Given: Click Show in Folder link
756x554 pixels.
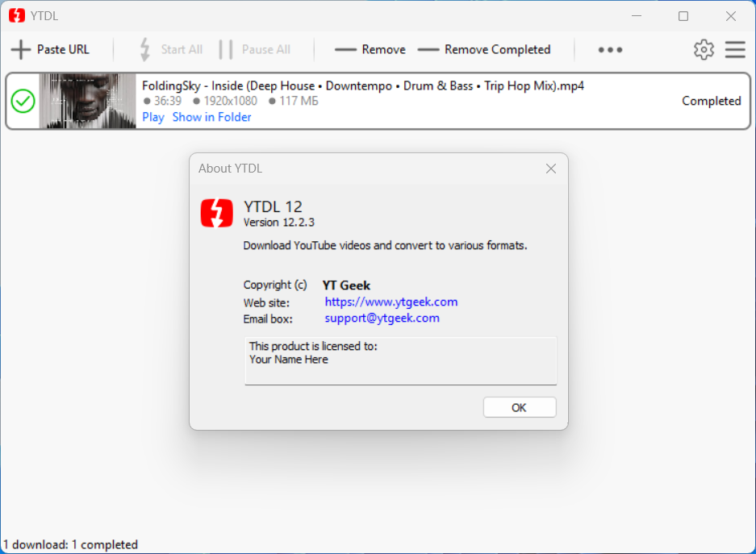Looking at the screenshot, I should 211,117.
